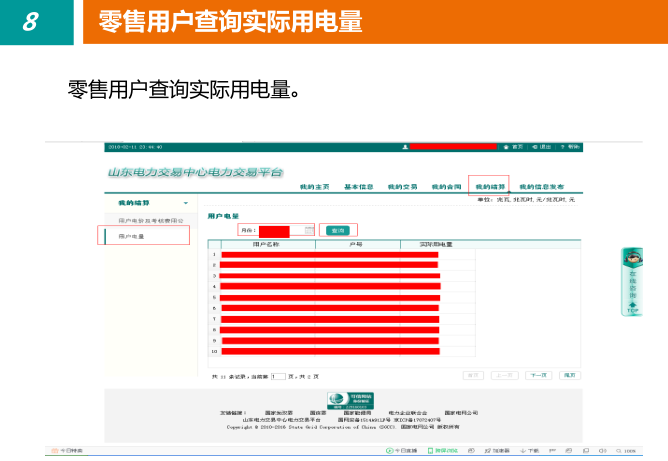
Task: Click the trusted website certification badge
Action: (x=350, y=400)
